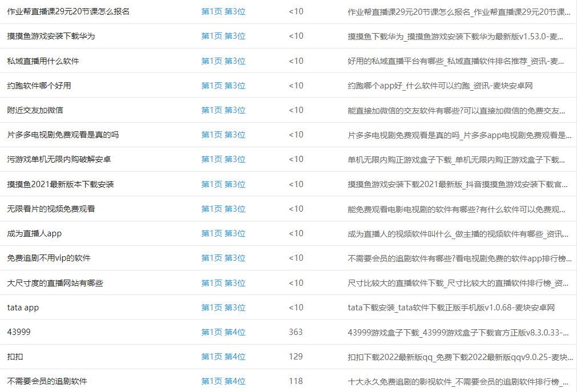578x392 pixels.
Task: Click page title 约跑哪个app好_什么软件可以约跑
Action: 440,86
